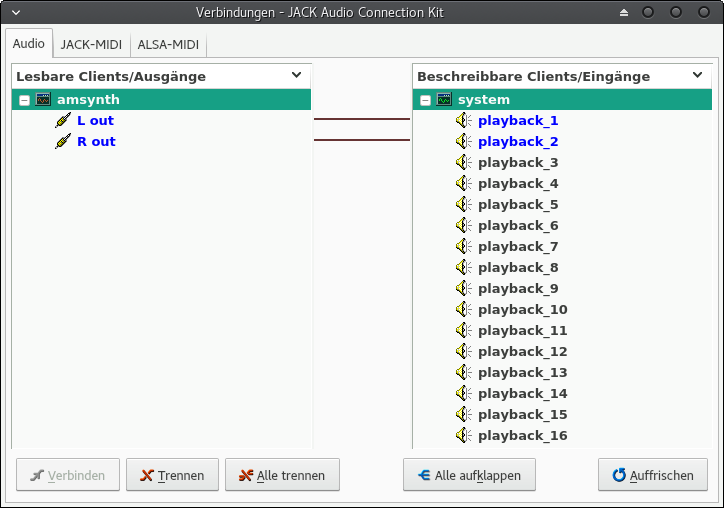The height and width of the screenshot is (508, 724).
Task: Select the playback_13 port label
Action: (x=523, y=373)
